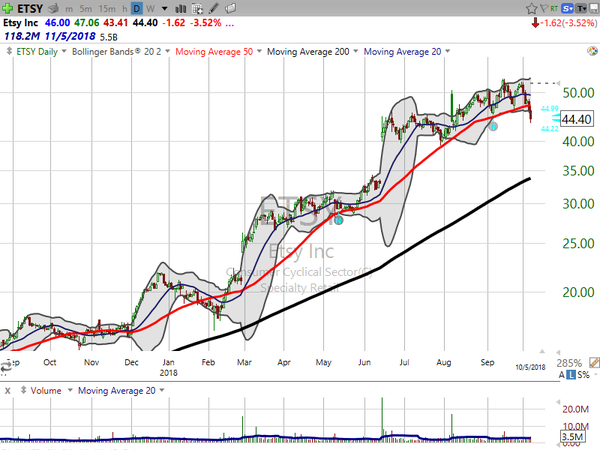Toggle the A arithmetic scale button

point(561,373)
